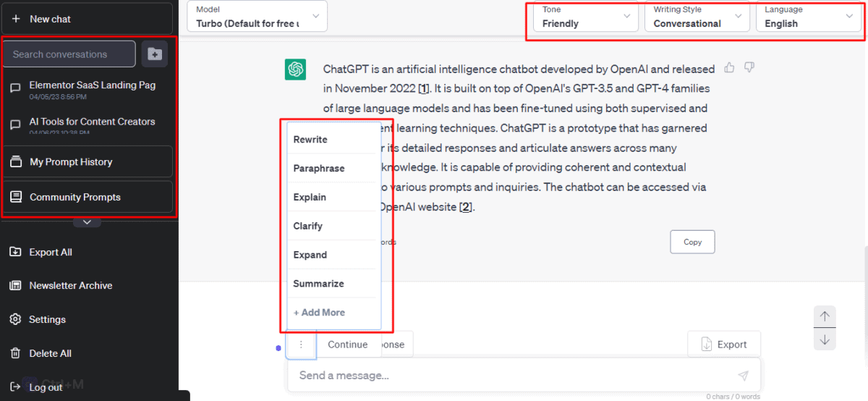Click the Copy button
Screen dimensions: 868x401
click(x=692, y=242)
